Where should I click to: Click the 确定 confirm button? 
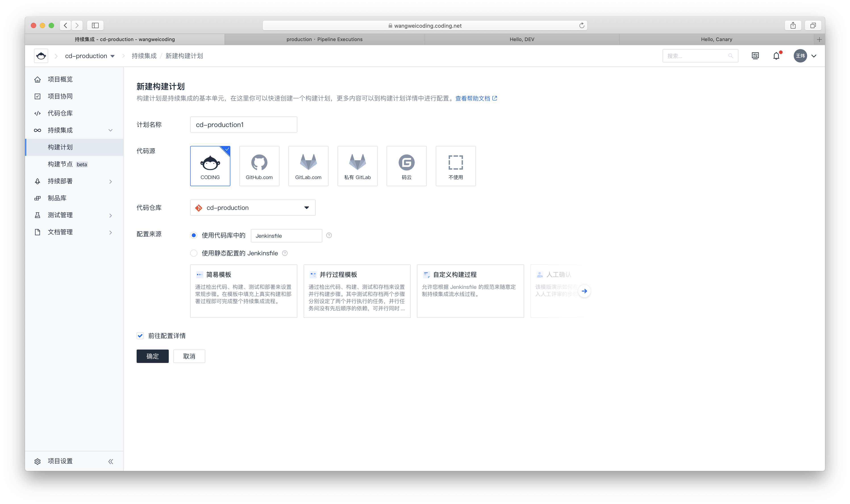pos(152,356)
